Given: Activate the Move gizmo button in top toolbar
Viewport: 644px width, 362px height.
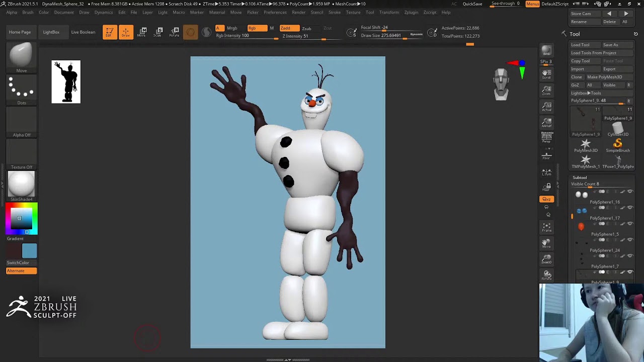Looking at the screenshot, I should (142, 32).
